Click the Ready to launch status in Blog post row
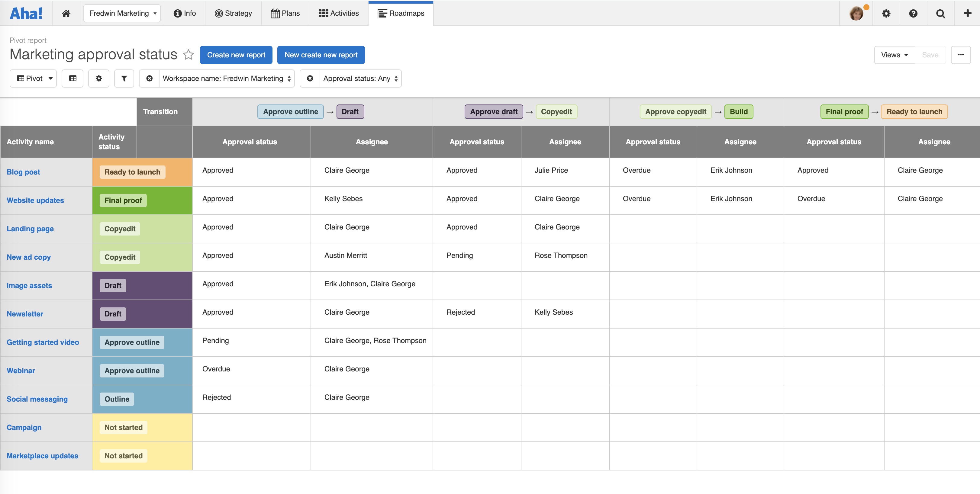This screenshot has width=980, height=494. pos(132,172)
